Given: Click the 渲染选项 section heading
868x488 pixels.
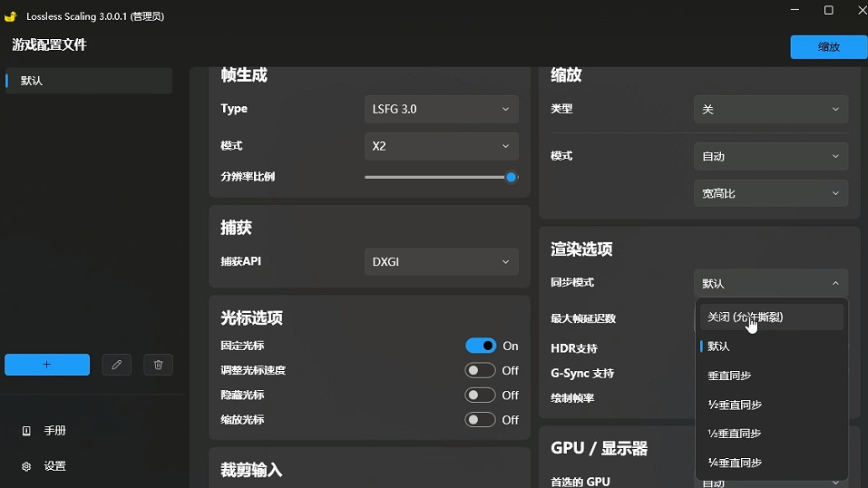Looking at the screenshot, I should (581, 249).
